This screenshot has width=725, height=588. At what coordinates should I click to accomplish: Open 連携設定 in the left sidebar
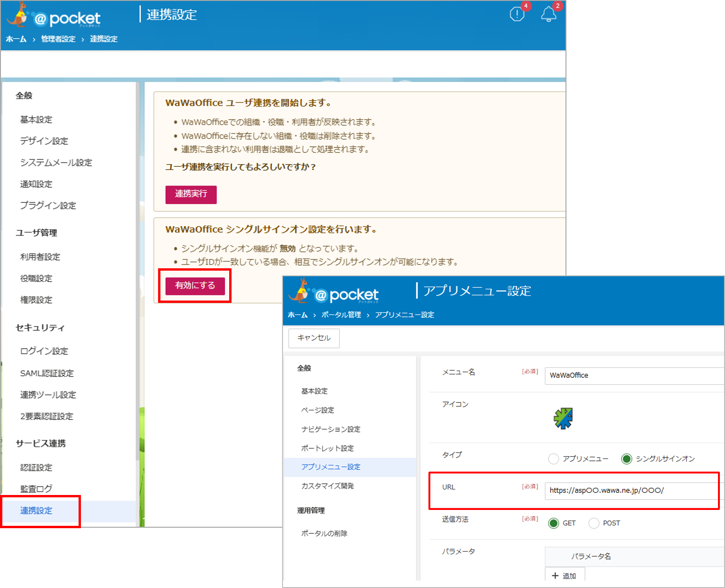coord(36,511)
